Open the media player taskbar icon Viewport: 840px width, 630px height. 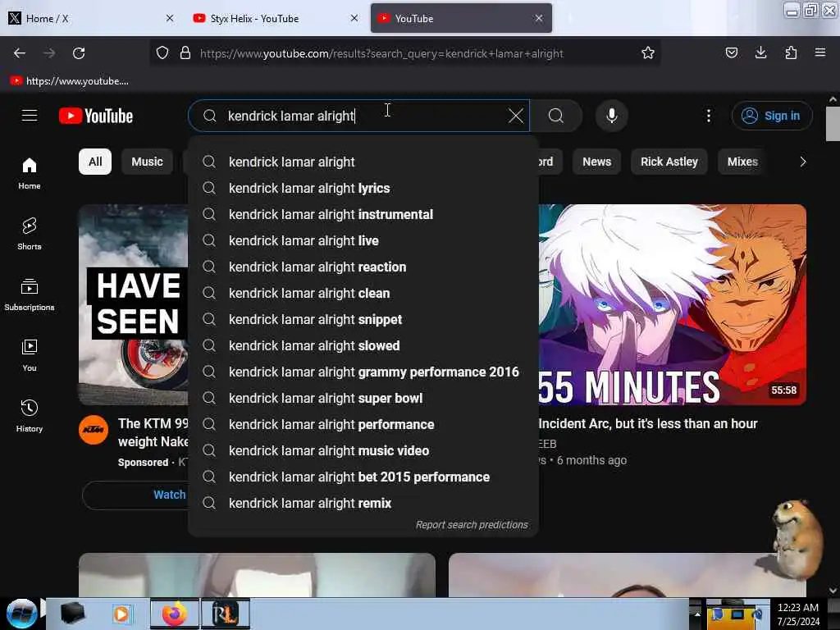pyautogui.click(x=122, y=614)
